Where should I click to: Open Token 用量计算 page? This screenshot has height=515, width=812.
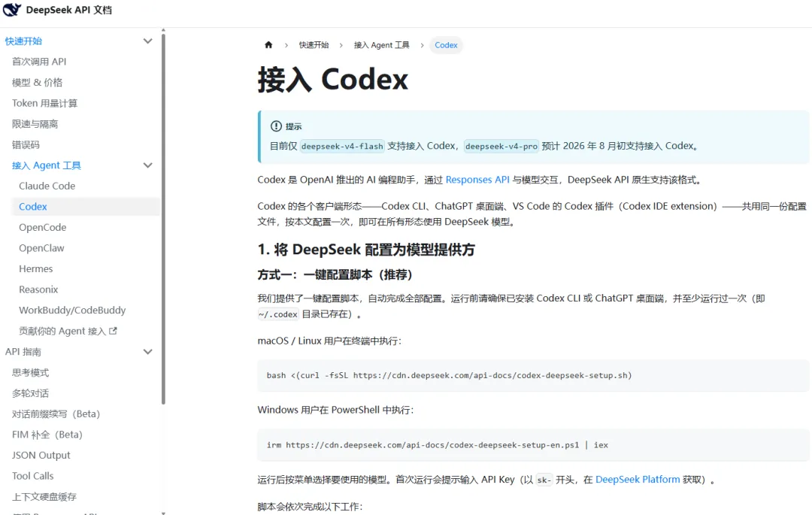[44, 103]
